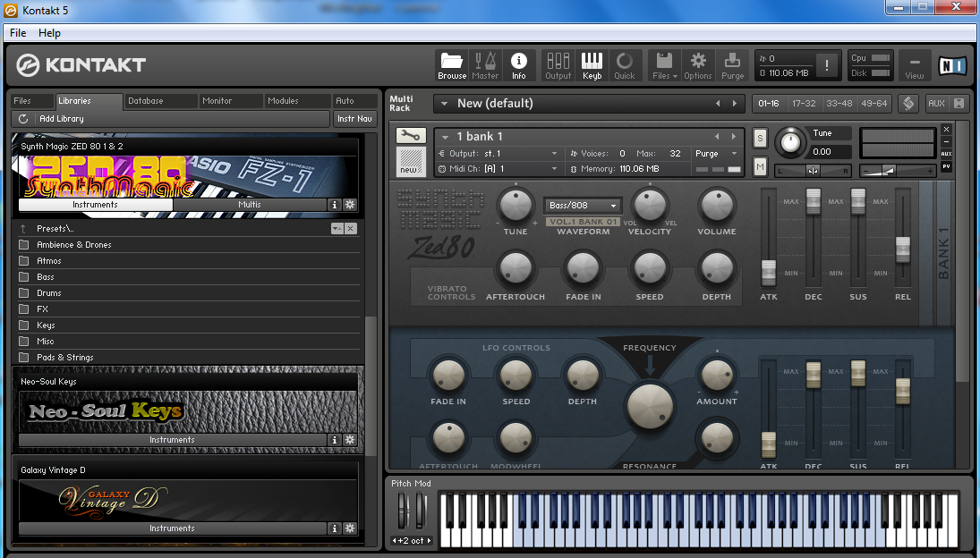Viewport: 980px width, 558px height.
Task: Switch to the Database tab
Action: (144, 101)
